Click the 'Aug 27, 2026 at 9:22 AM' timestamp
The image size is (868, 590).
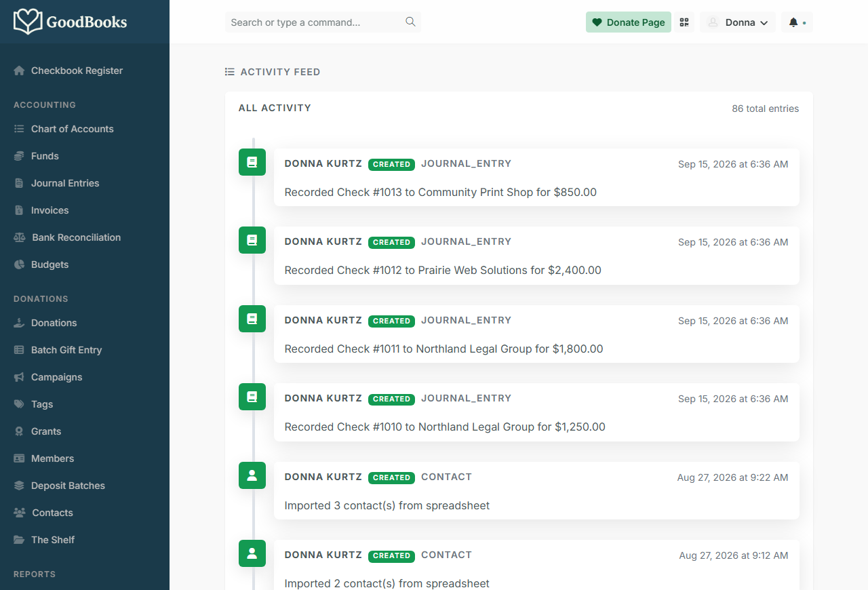(x=732, y=477)
